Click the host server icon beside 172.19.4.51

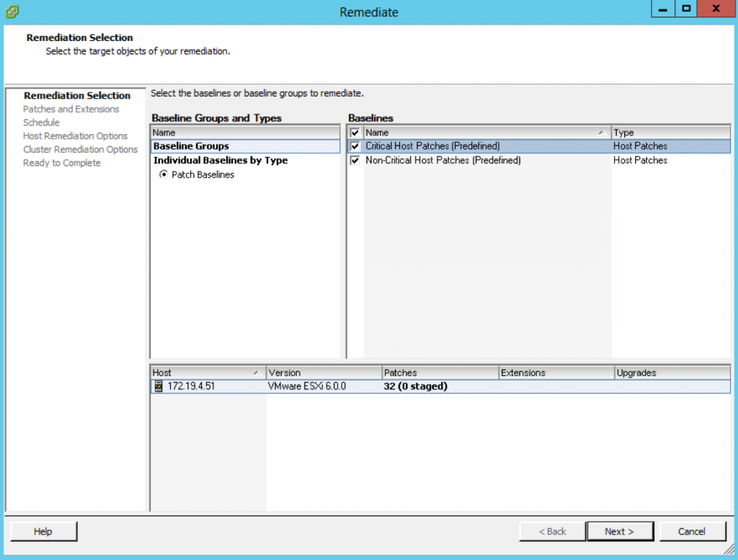(159, 386)
